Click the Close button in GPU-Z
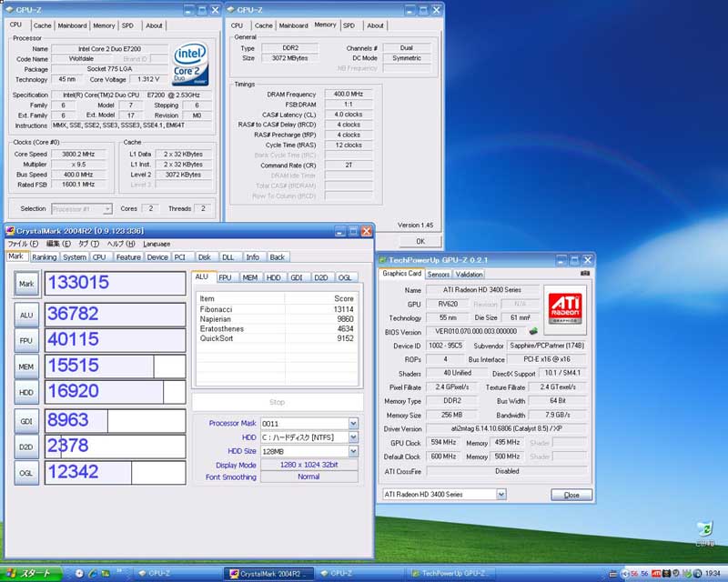This screenshot has height=582, width=728. [571, 495]
